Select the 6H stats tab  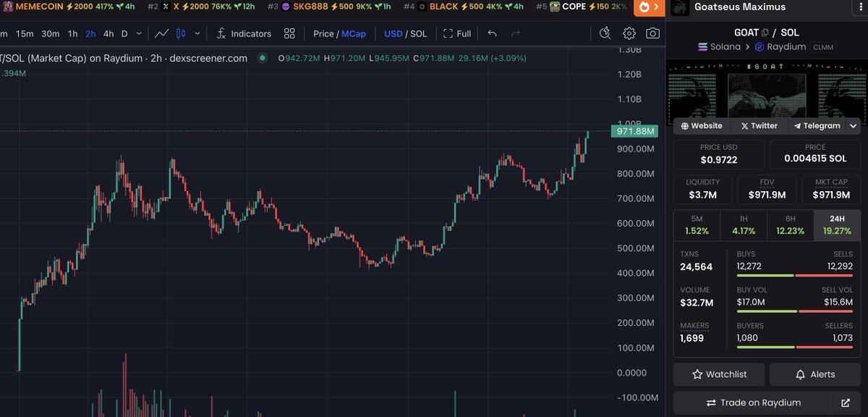[x=790, y=224]
